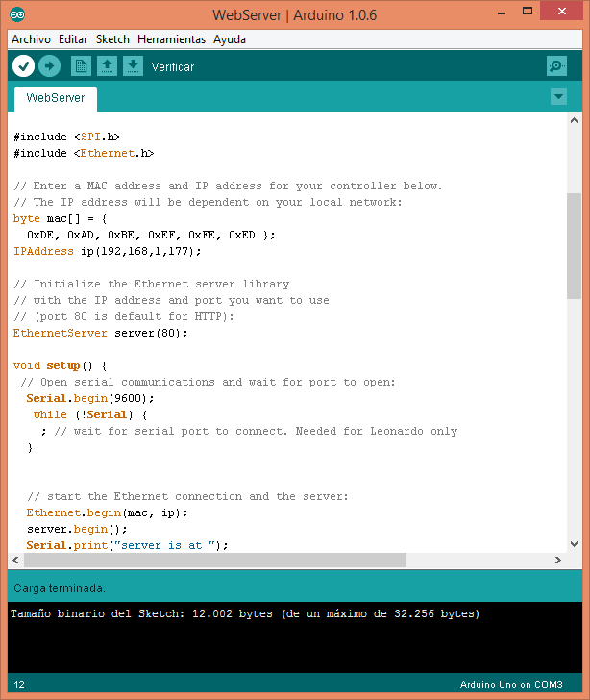Click the 'Carga terminada.' status message
The width and height of the screenshot is (590, 700).
click(60, 588)
